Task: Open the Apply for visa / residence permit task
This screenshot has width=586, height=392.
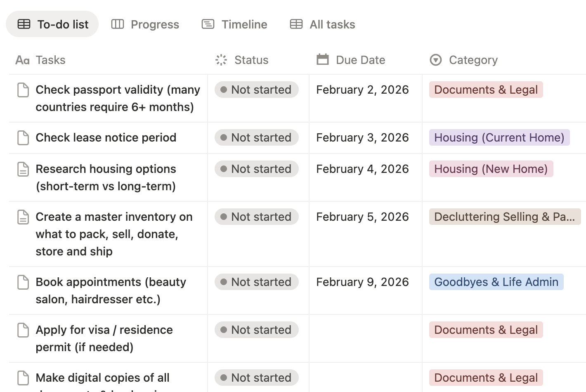Action: click(104, 330)
